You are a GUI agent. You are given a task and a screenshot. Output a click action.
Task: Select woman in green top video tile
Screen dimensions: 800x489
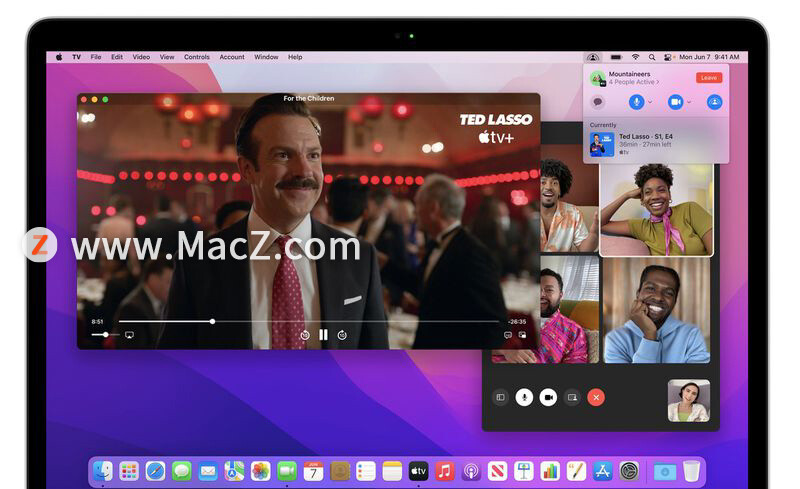656,210
